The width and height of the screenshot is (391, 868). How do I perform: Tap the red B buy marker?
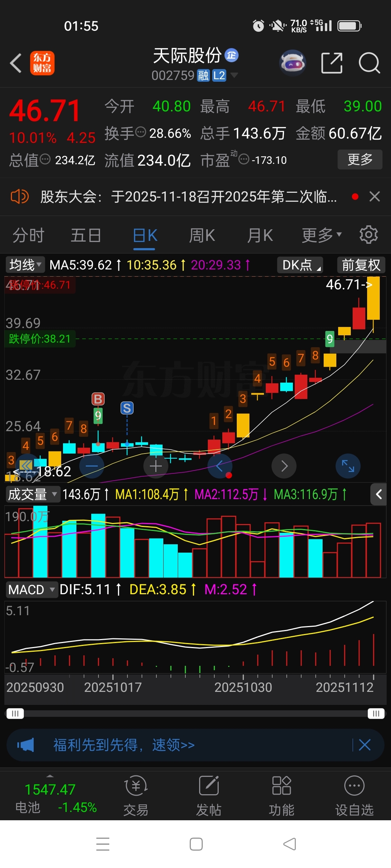98,399
